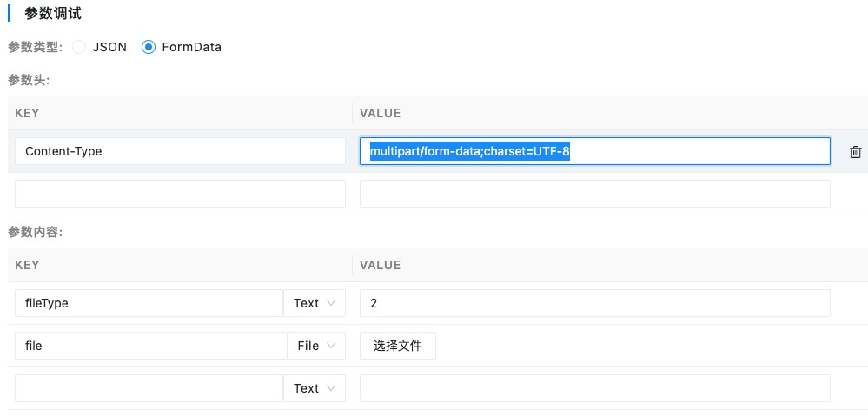Click the 参数内容 VALUE column header
Screen dimensions: 868x416
tap(381, 265)
